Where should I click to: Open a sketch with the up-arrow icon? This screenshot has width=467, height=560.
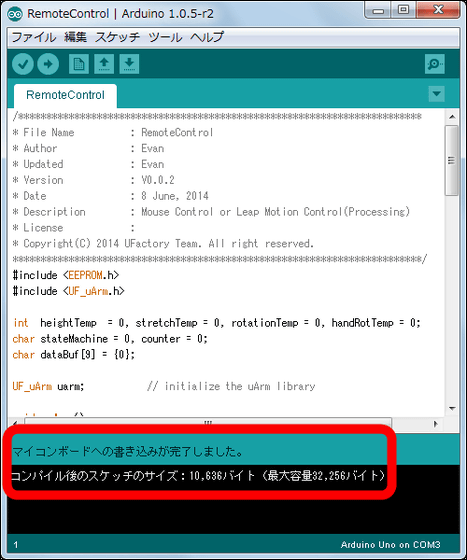coord(104,64)
